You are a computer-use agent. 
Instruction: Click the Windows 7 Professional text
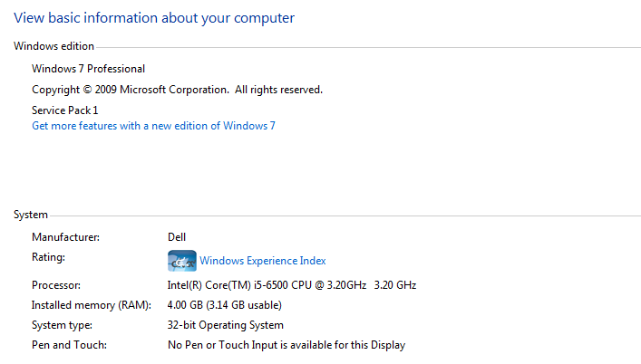[x=88, y=69]
